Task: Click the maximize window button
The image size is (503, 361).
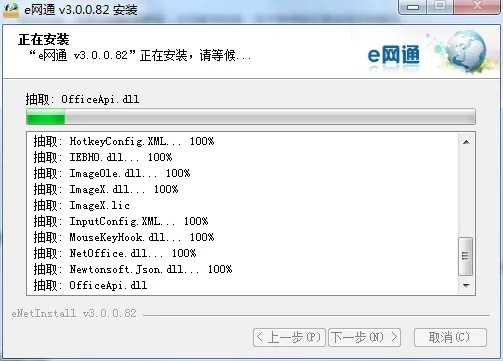Action: [x=440, y=7]
